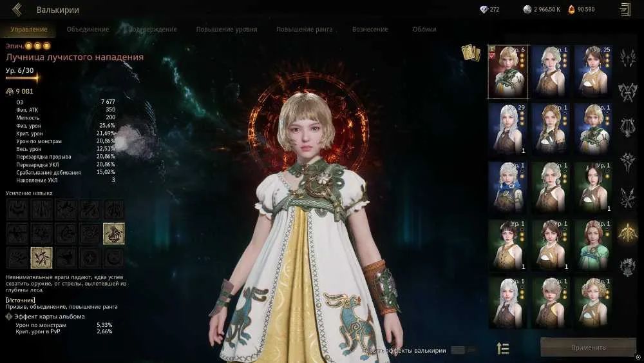Click the combat power icon beside 9 081
644x363 pixels.
click(10, 92)
